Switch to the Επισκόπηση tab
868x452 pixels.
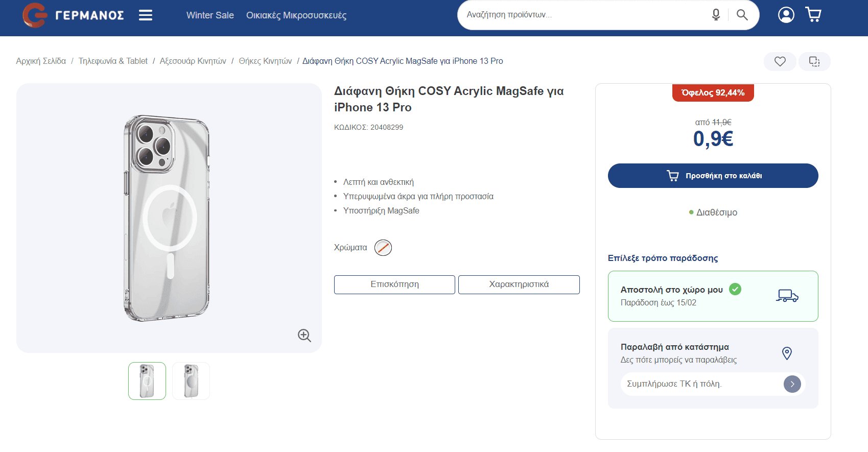394,284
